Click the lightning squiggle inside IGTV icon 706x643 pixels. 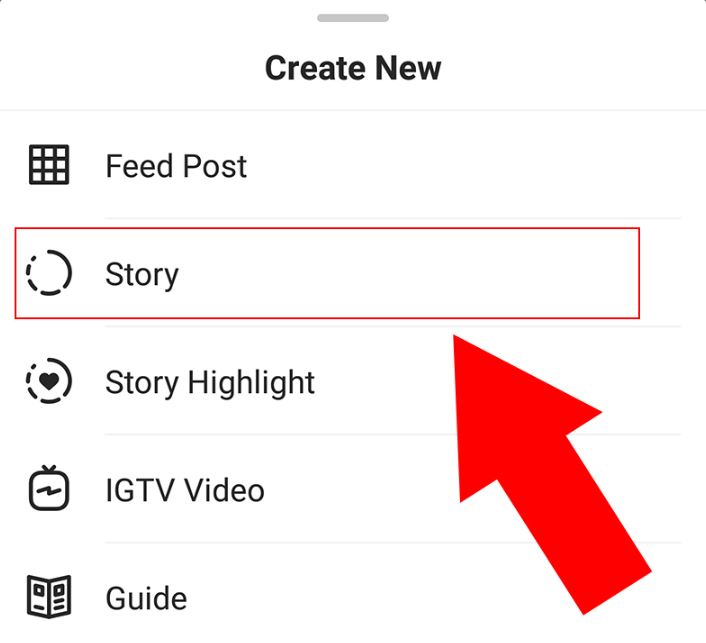coord(49,490)
